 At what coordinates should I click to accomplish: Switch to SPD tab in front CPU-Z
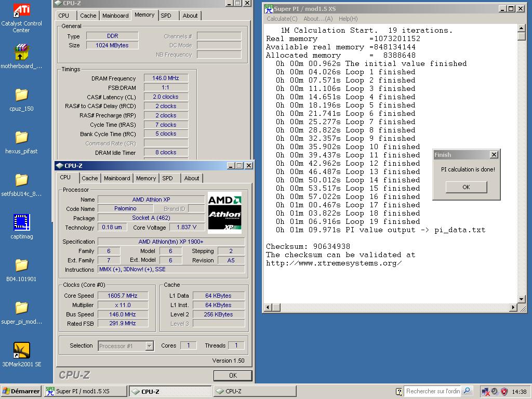coord(167,178)
